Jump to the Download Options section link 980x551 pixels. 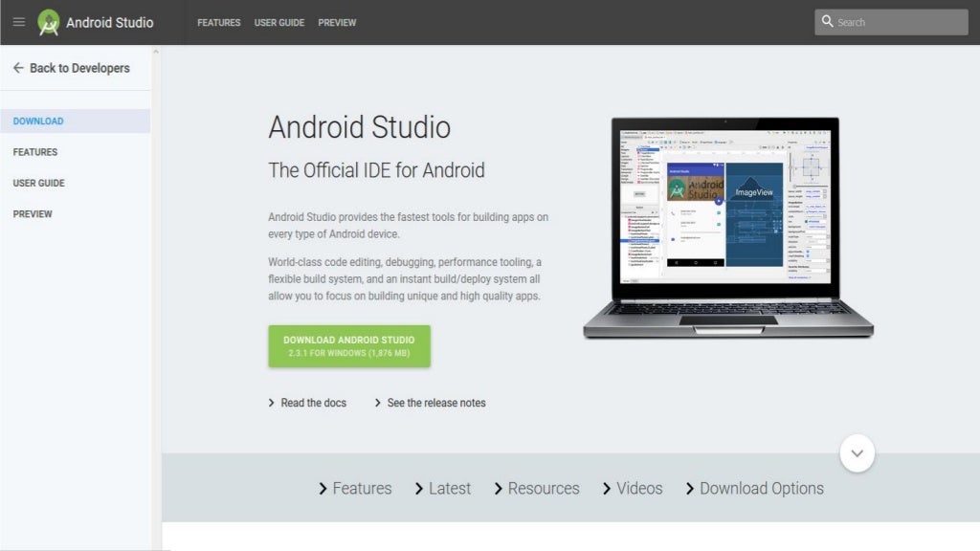click(754, 489)
